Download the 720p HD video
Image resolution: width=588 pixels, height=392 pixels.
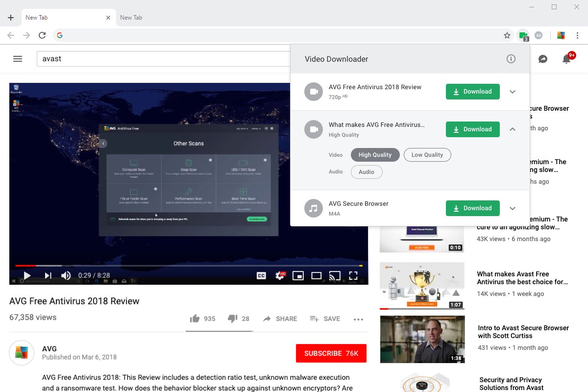472,92
